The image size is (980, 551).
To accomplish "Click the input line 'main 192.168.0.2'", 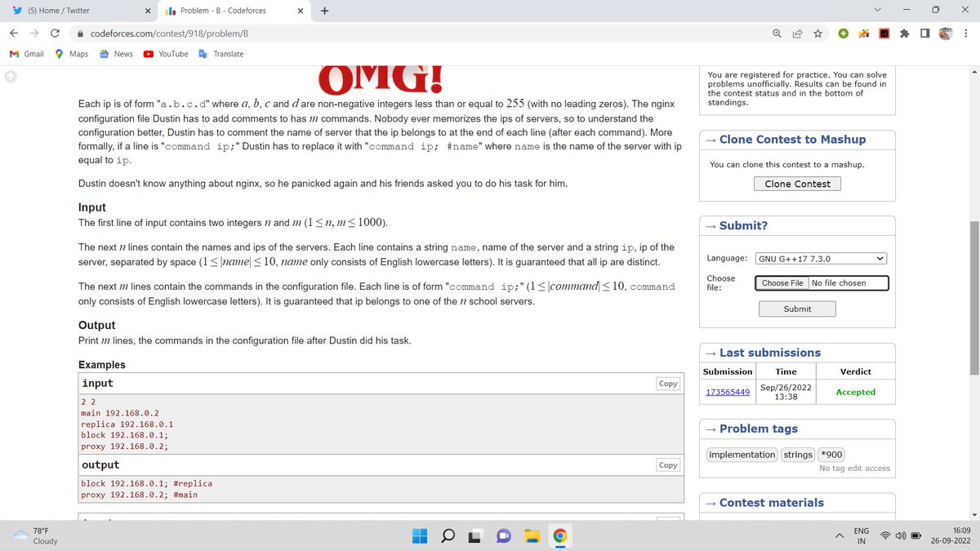I will point(120,413).
